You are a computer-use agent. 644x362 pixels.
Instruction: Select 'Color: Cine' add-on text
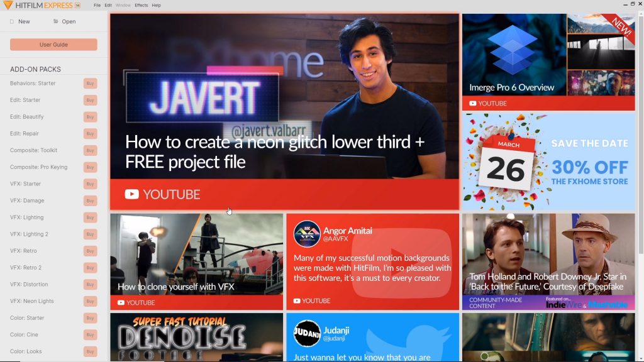(24, 334)
